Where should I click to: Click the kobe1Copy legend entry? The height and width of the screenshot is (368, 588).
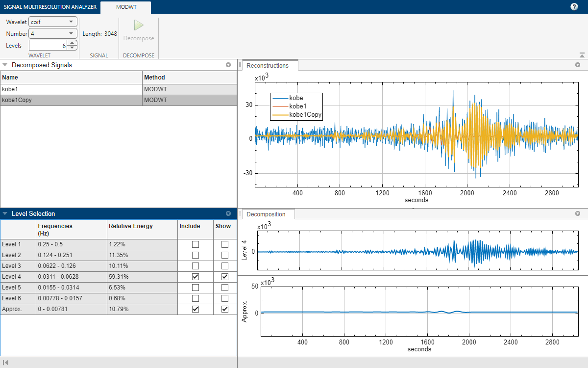pyautogui.click(x=305, y=114)
